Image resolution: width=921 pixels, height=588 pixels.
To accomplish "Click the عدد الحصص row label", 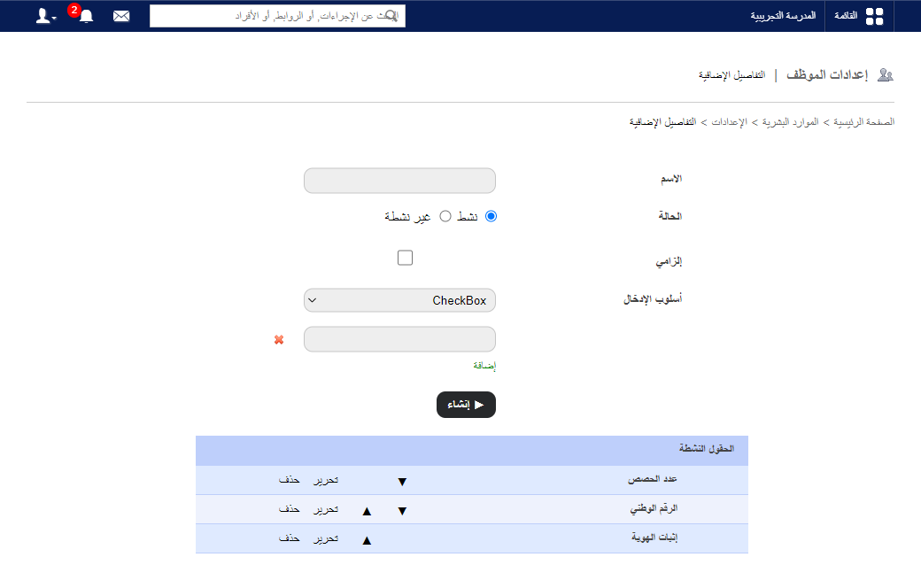I will coord(653,479).
